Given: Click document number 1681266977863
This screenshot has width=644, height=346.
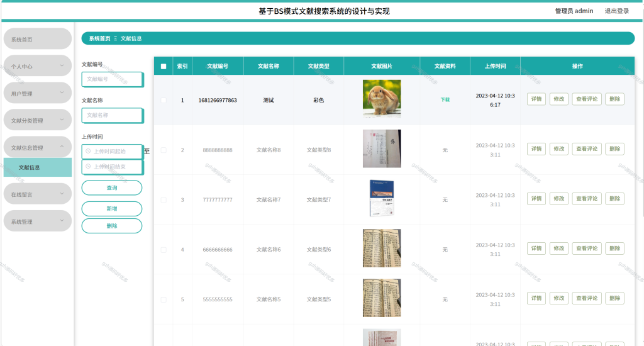Looking at the screenshot, I should tap(218, 100).
